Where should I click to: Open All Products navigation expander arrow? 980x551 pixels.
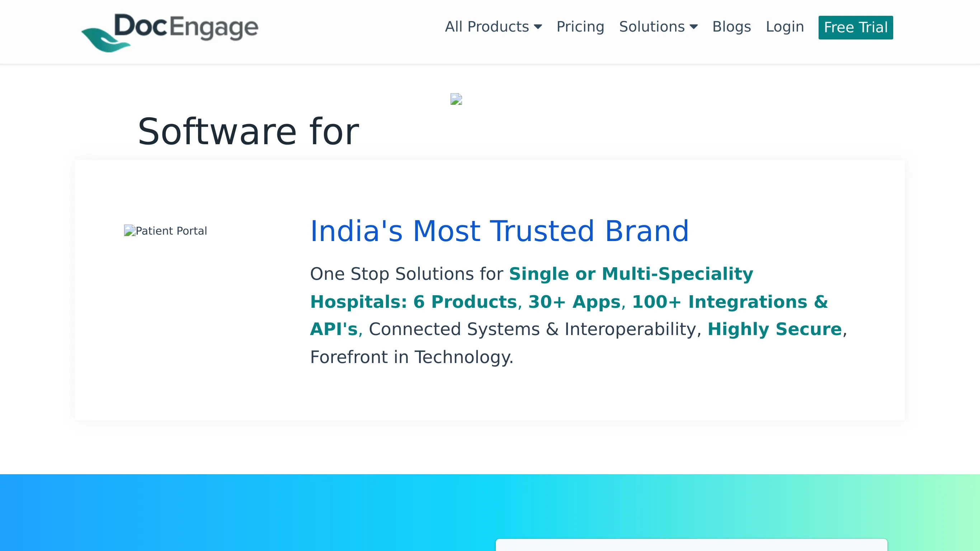[x=538, y=27]
